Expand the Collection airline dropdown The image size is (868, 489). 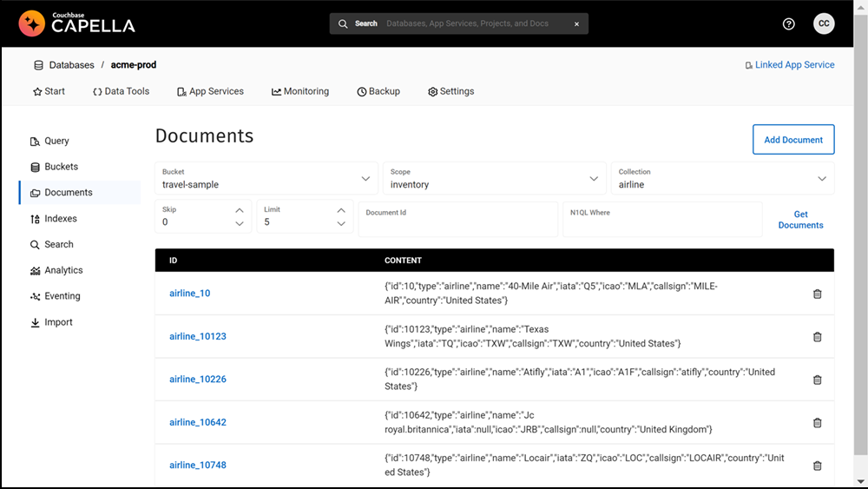[x=722, y=178]
